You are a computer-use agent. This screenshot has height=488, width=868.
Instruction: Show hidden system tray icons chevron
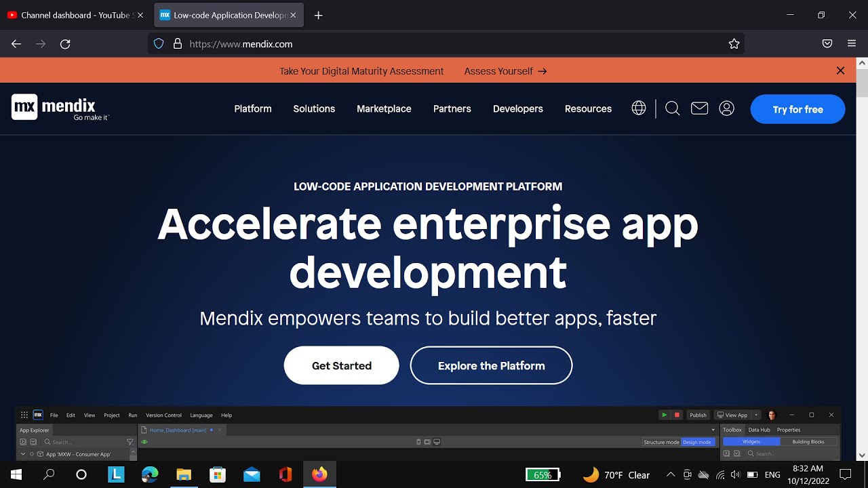tap(671, 474)
